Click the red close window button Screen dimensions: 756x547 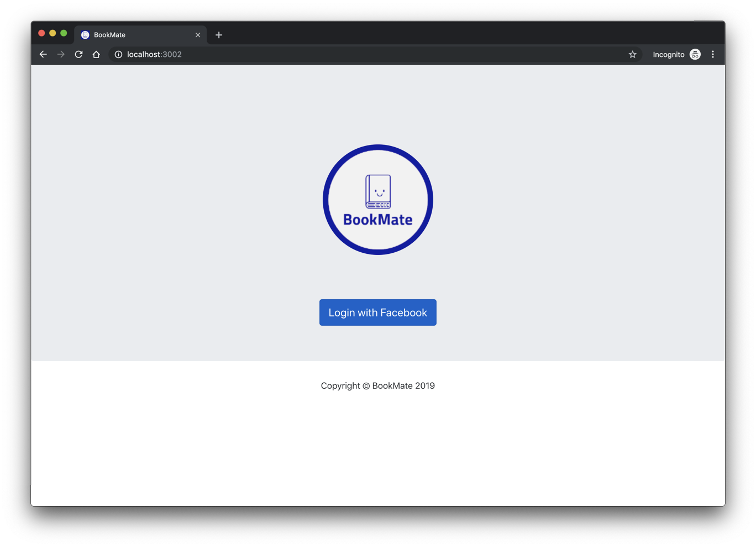[x=41, y=33]
